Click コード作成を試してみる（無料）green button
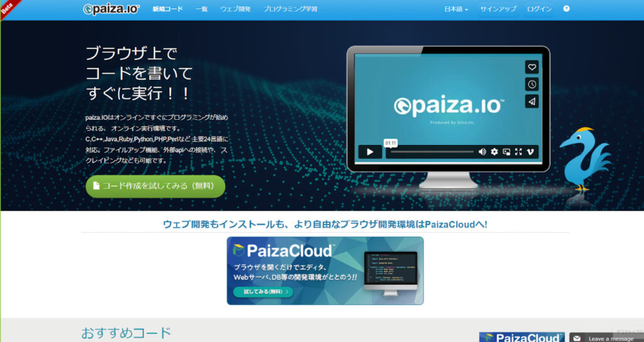The width and height of the screenshot is (644, 342). [x=155, y=186]
